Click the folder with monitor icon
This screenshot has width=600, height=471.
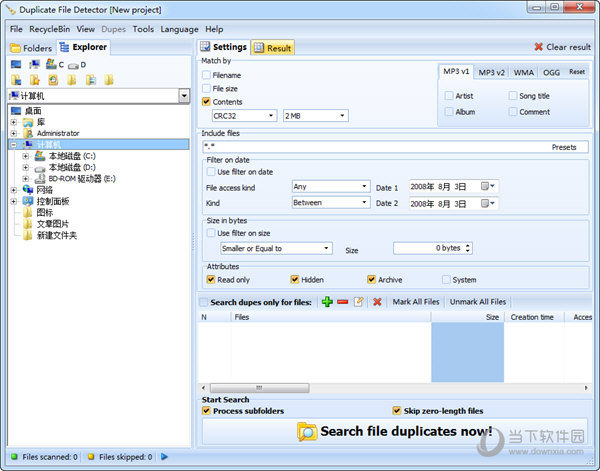pyautogui.click(x=16, y=80)
